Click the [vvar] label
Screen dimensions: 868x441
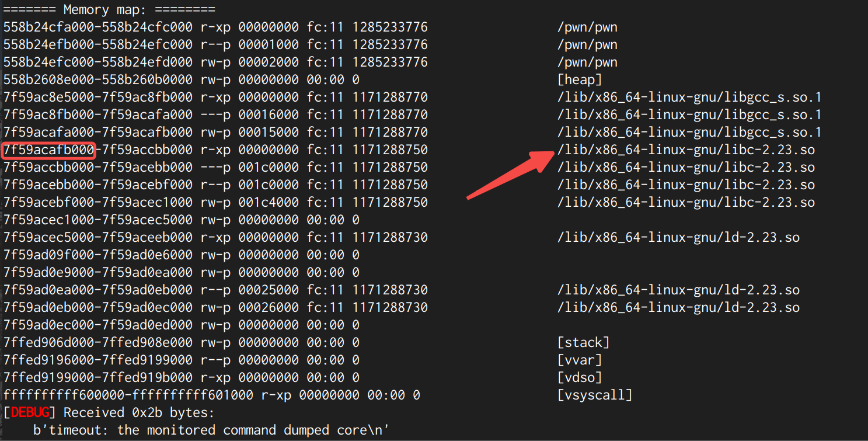(x=579, y=360)
